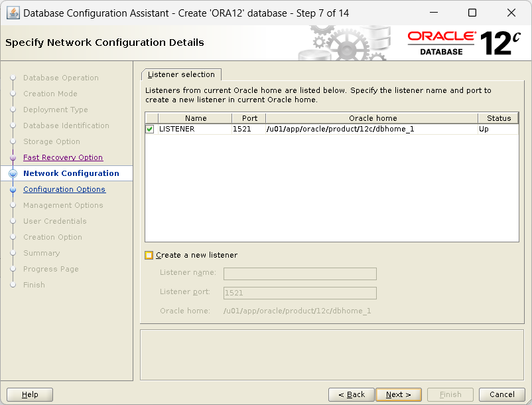This screenshot has height=405, width=532.
Task: Click the Listener port field showing 1521
Action: (x=300, y=293)
